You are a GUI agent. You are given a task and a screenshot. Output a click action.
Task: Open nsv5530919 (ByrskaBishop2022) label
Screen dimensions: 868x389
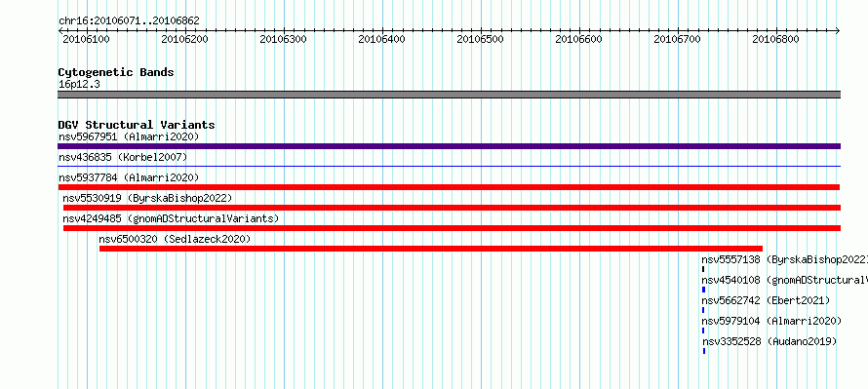[147, 198]
